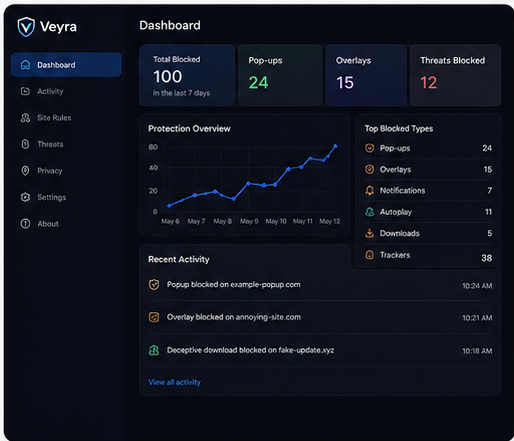Click the Site Rules sidebar icon
This screenshot has width=514, height=441.
tap(25, 118)
